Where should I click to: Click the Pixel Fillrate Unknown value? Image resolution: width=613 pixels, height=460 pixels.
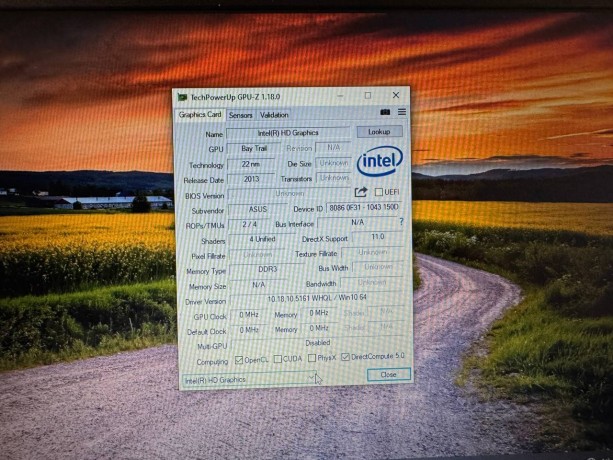click(x=257, y=254)
